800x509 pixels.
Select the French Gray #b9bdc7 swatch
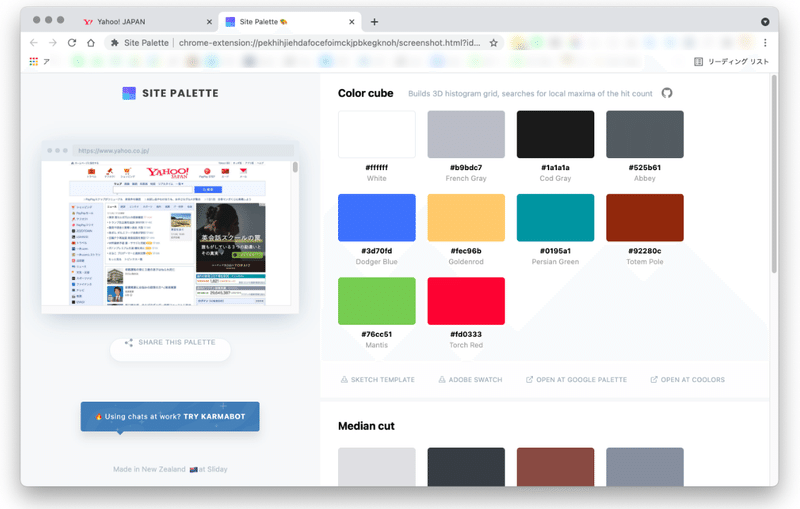click(x=466, y=134)
